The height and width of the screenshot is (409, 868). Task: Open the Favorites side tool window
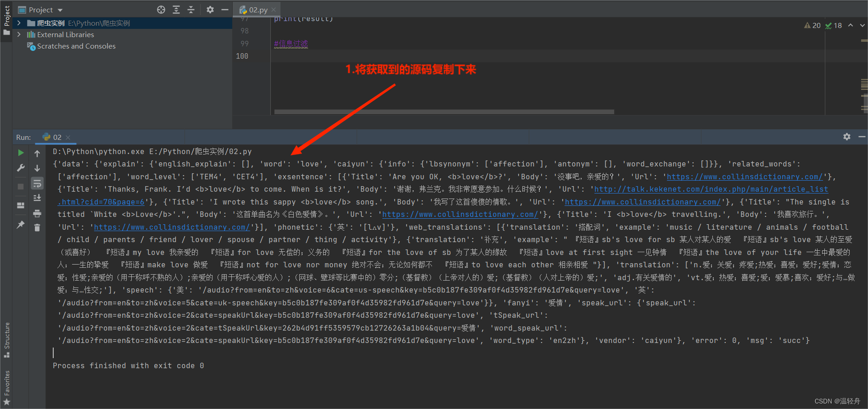tap(6, 388)
